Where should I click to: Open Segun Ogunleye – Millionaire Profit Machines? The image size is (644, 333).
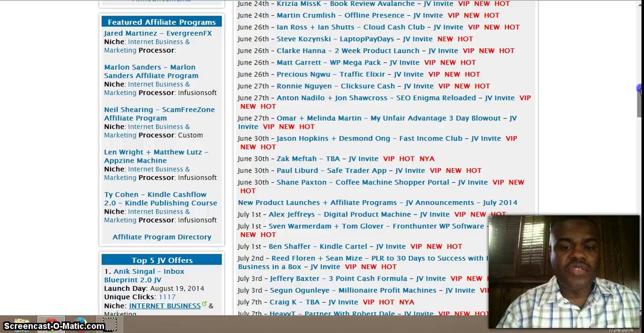(372, 291)
